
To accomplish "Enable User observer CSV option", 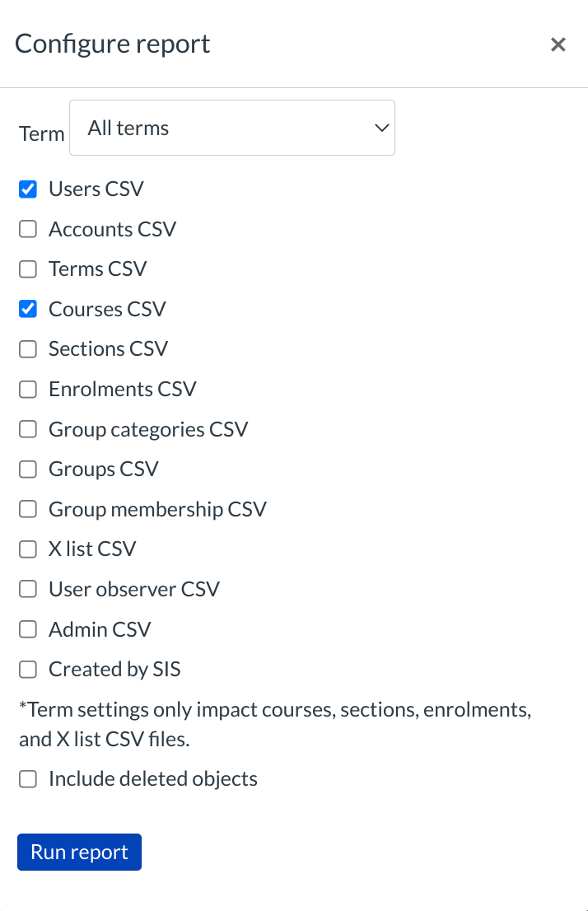I will tap(28, 590).
